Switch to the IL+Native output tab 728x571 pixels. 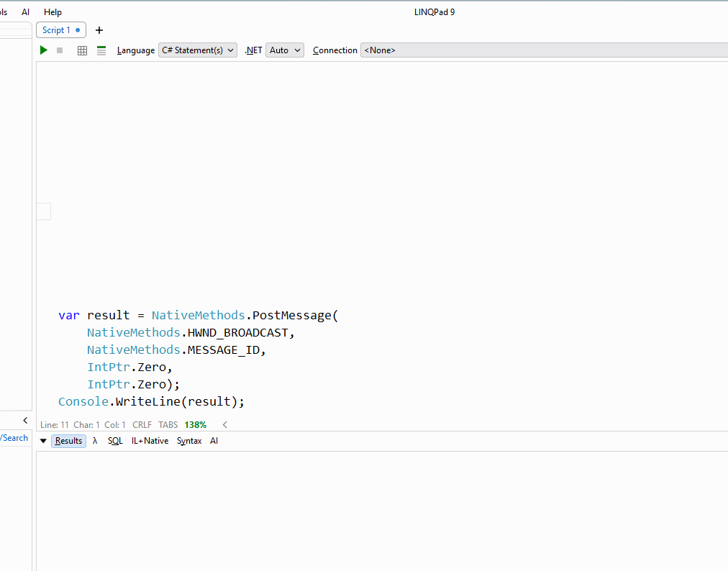(150, 441)
